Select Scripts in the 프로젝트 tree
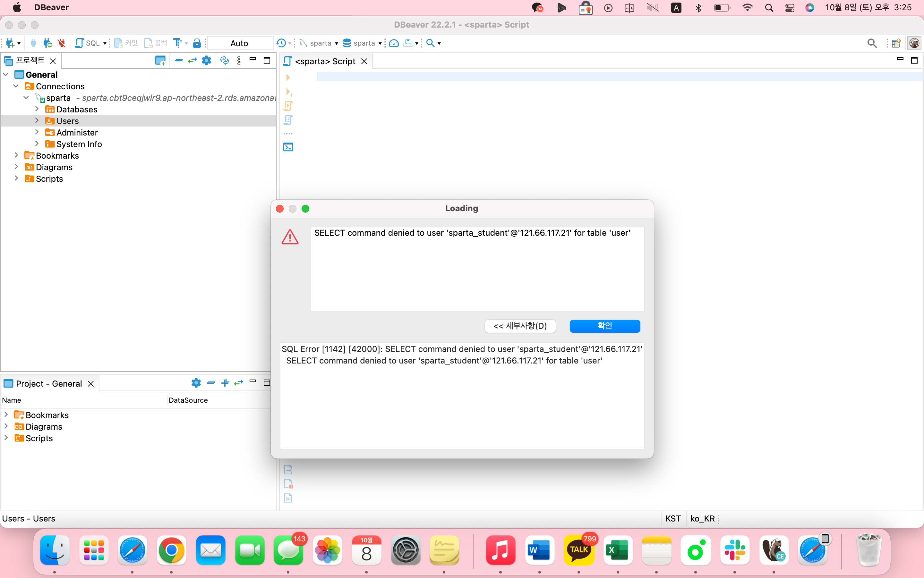Image resolution: width=924 pixels, height=578 pixels. [x=49, y=179]
